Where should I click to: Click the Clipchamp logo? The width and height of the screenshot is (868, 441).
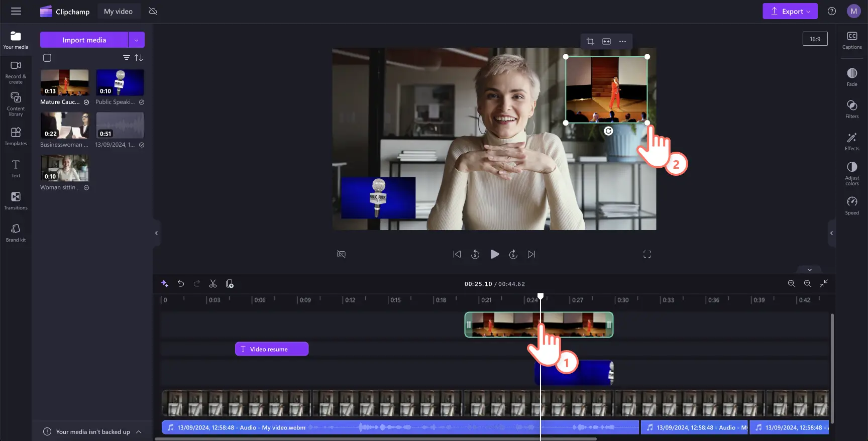coord(65,11)
